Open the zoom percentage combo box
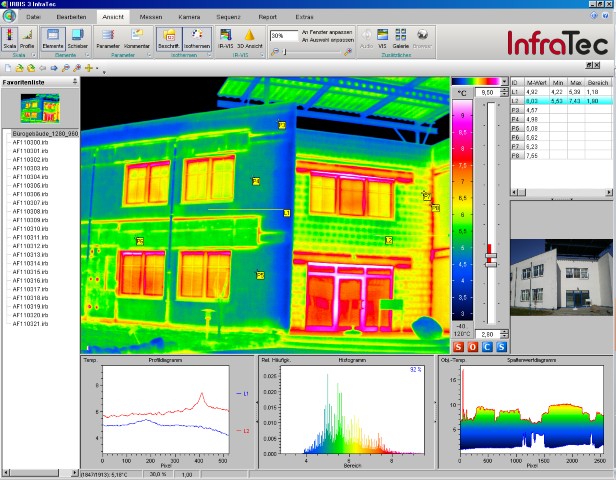Viewport: 616px width, 480px height. coord(283,35)
